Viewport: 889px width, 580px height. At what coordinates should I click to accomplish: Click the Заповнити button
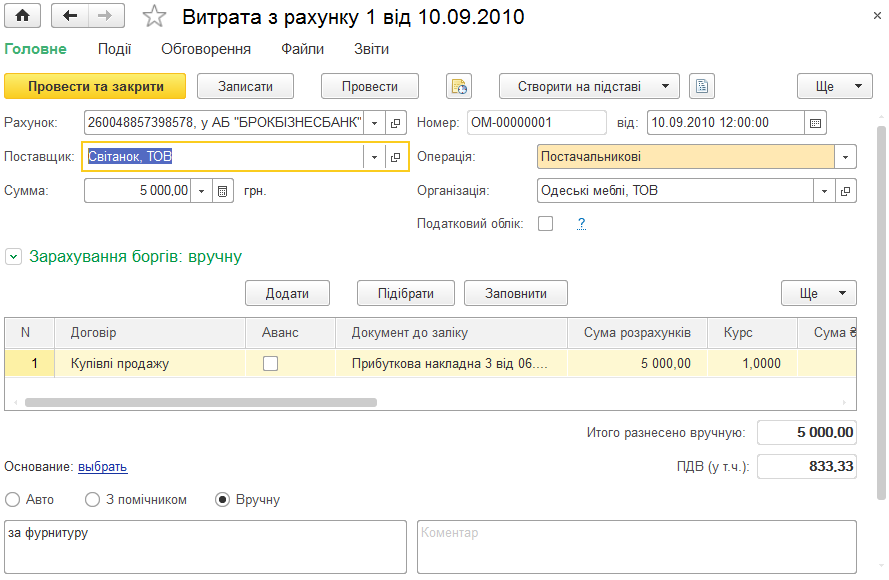(x=516, y=293)
